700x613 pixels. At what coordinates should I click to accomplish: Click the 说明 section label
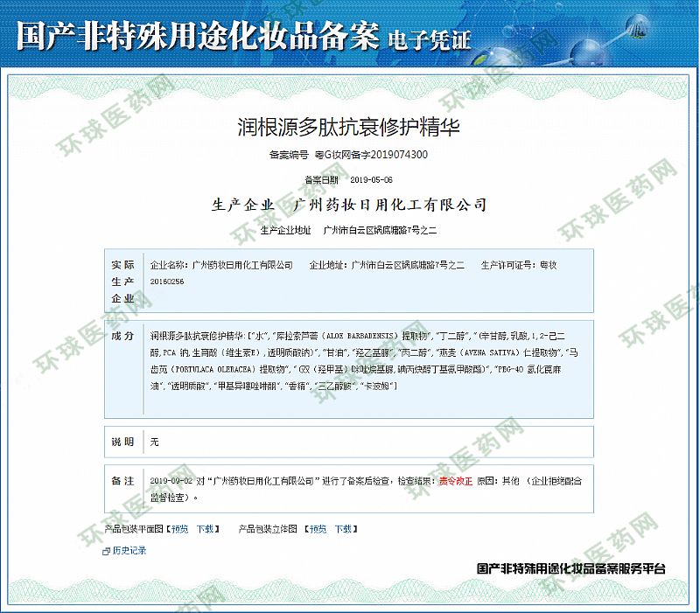click(122, 442)
